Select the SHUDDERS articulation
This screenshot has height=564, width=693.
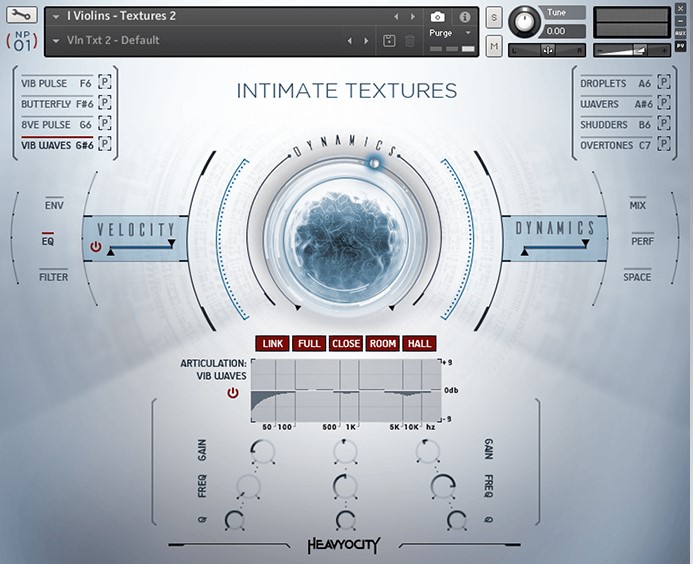pos(615,125)
